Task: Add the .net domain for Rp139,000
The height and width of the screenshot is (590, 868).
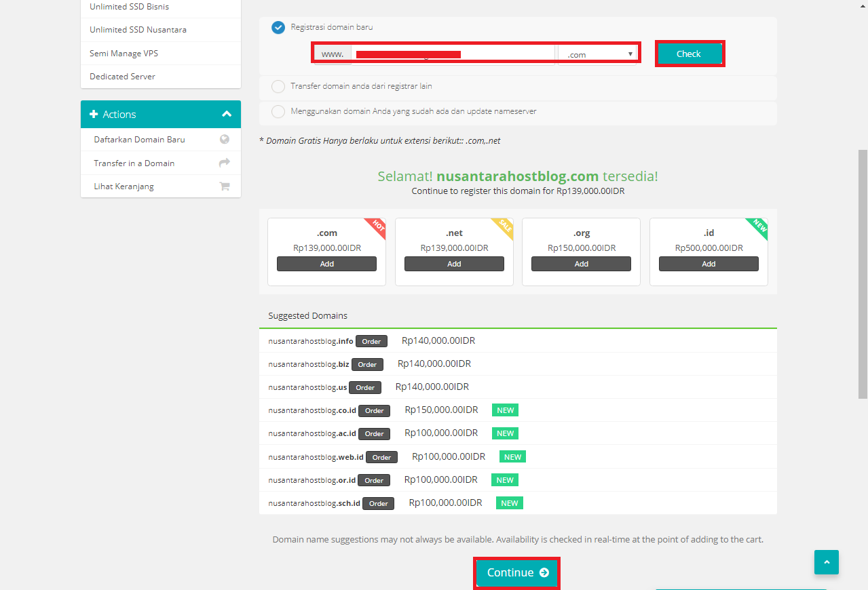Action: click(x=454, y=264)
